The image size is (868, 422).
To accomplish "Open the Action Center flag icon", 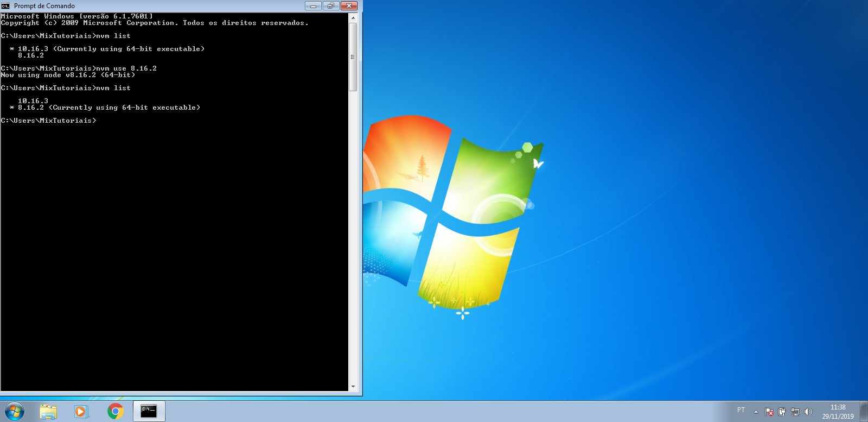I will [769, 412].
